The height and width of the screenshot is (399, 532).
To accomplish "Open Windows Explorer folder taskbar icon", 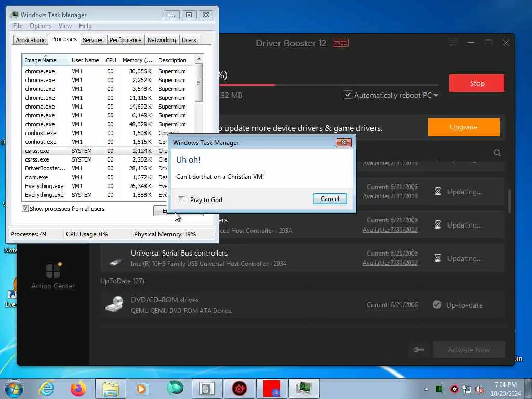I will coord(111,389).
